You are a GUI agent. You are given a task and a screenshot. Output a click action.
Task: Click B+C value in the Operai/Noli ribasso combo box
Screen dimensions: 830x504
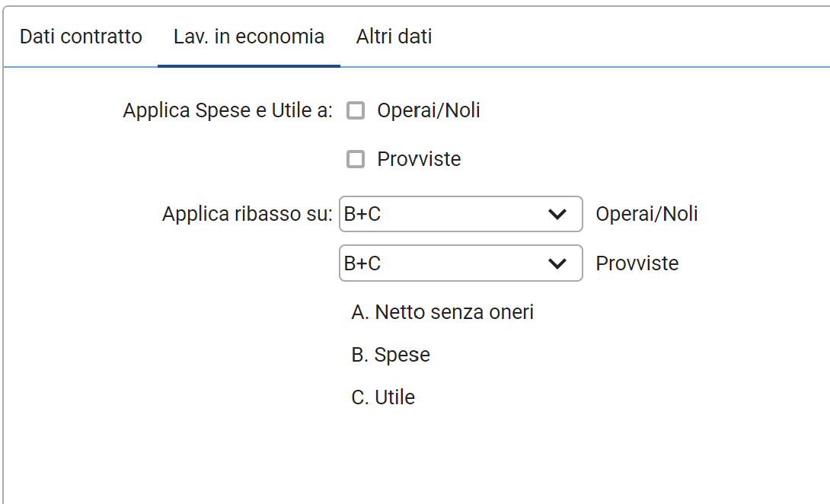[362, 215]
